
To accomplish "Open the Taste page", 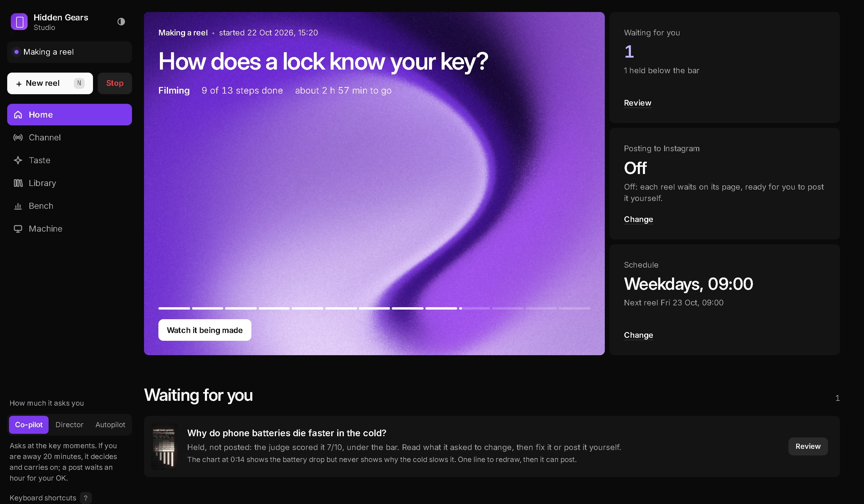I will [70, 160].
